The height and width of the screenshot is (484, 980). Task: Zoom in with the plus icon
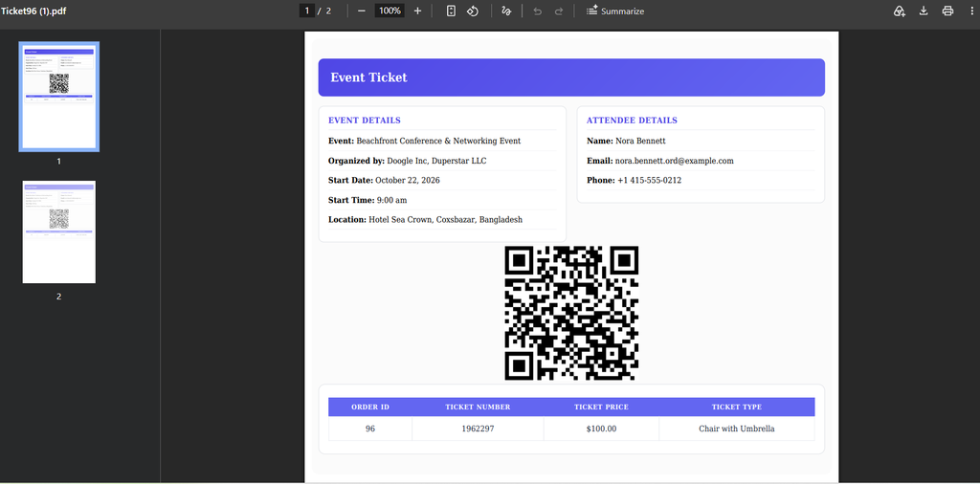point(417,11)
